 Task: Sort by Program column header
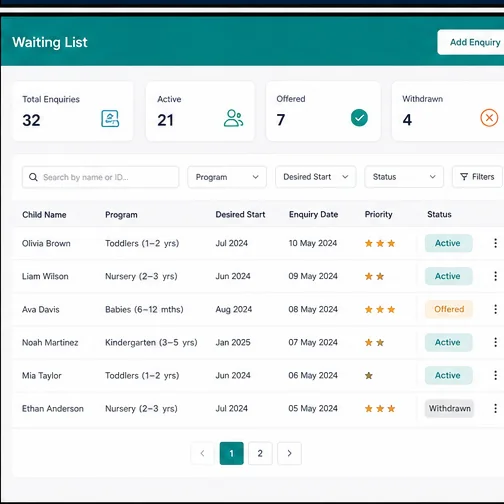coord(121,215)
